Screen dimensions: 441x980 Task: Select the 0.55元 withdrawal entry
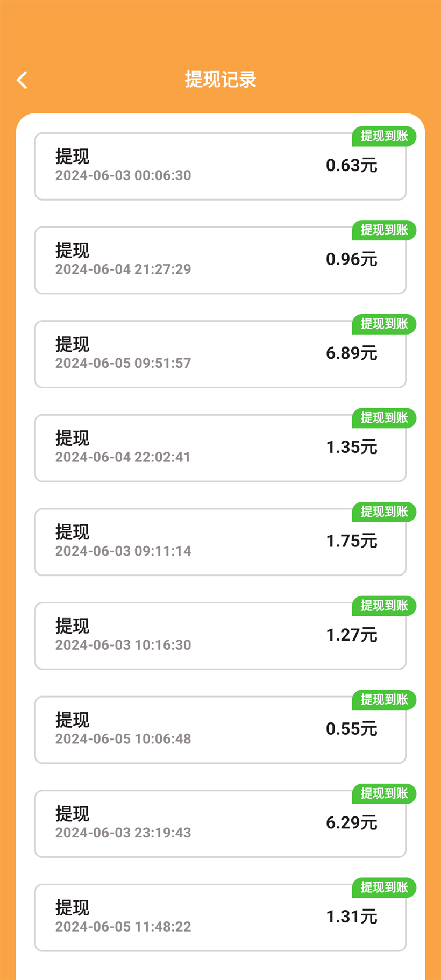(220, 730)
